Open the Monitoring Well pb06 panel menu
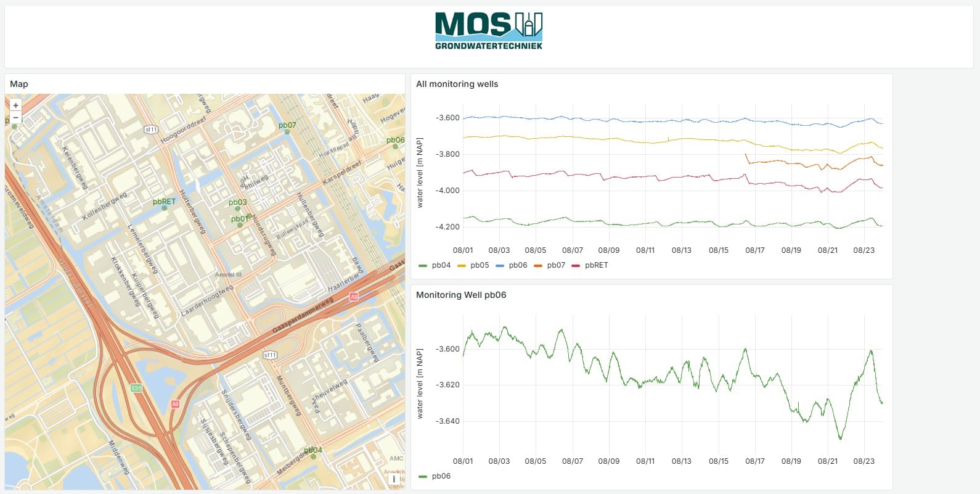This screenshot has height=494, width=980. click(x=461, y=295)
